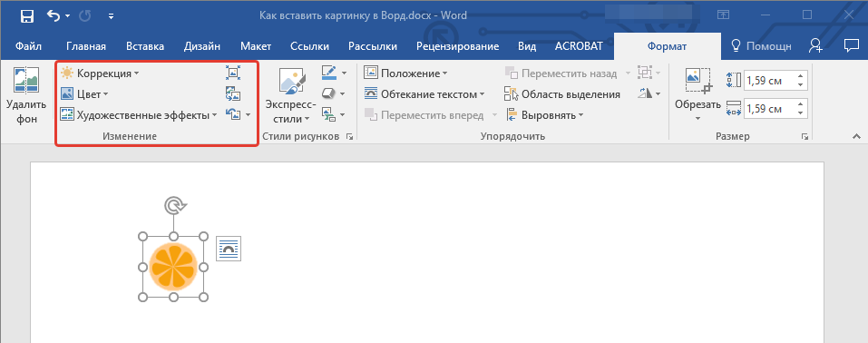
Task: Click Переместить назад
Action: click(x=561, y=73)
